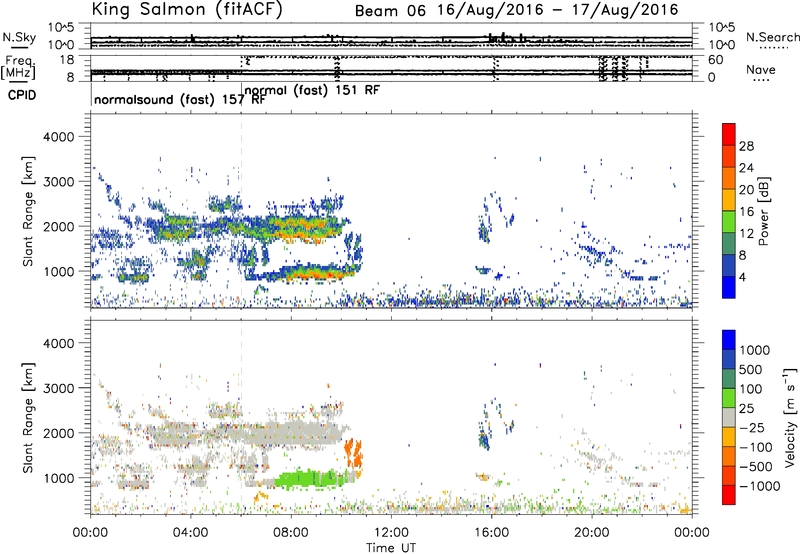Click the 'Time UT' axis label
The height and width of the screenshot is (554, 800).
pos(391,547)
